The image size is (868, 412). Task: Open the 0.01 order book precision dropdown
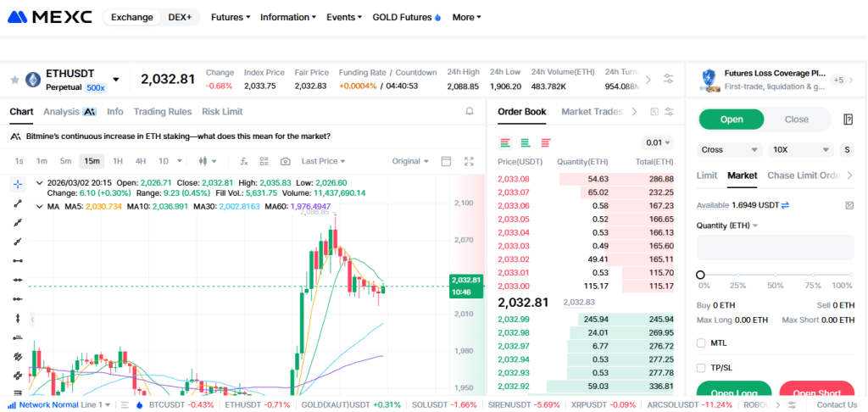tap(657, 143)
